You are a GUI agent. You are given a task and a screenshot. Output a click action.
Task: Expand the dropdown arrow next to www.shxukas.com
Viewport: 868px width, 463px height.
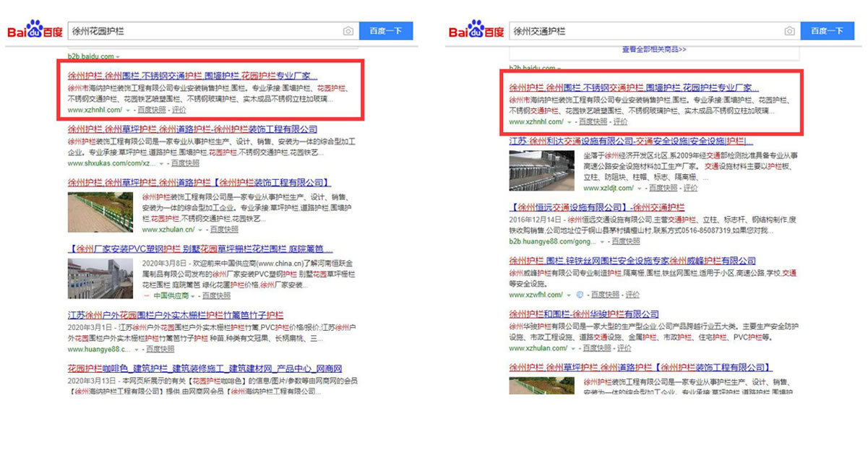pyautogui.click(x=161, y=163)
